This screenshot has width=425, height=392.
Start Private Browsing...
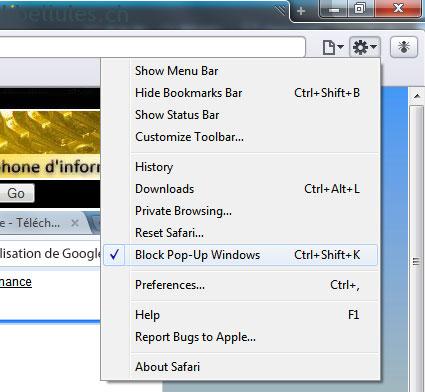240,211
